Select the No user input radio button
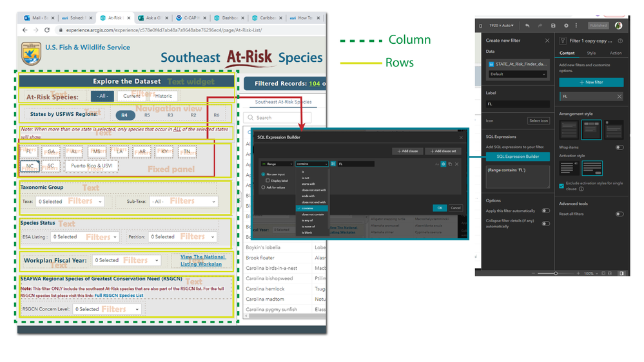Image resolution: width=644 pixels, height=362 pixels. pyautogui.click(x=263, y=175)
